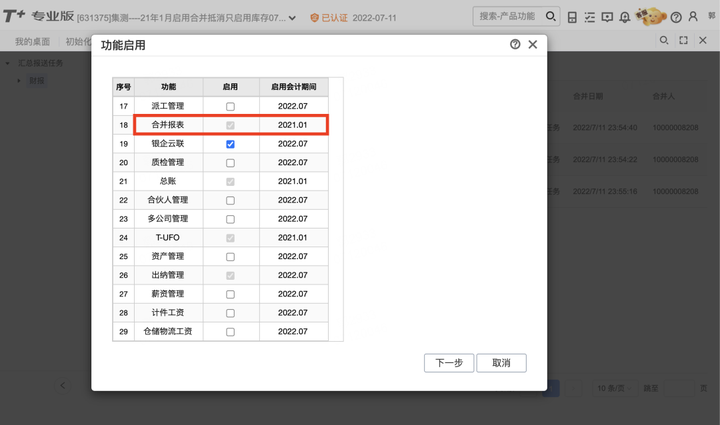Click the customer service mascot icon

(x=650, y=17)
